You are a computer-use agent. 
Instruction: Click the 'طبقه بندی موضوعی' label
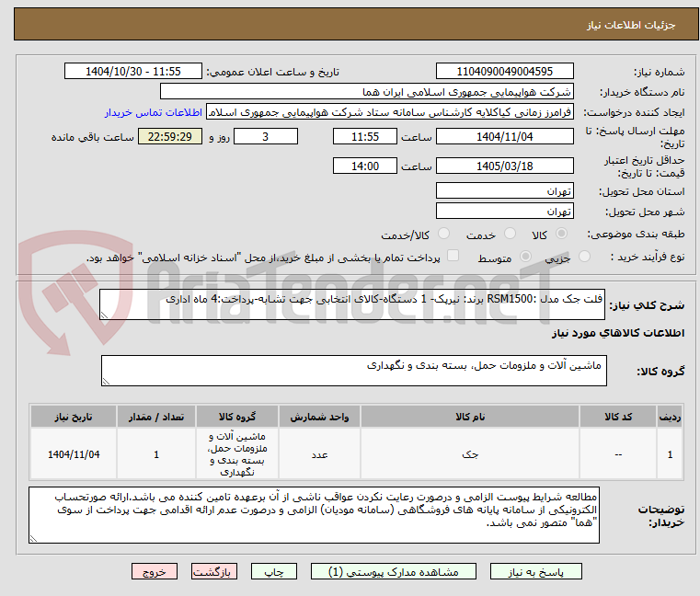pos(636,234)
